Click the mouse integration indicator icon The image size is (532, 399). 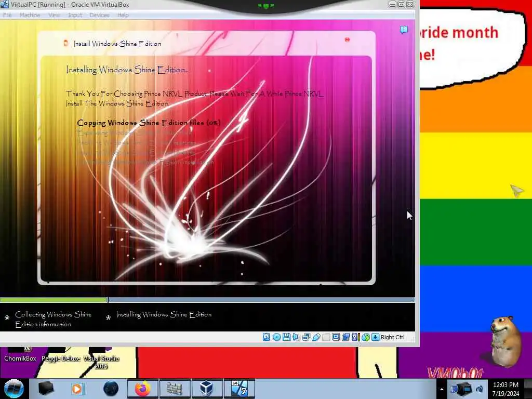(365, 337)
